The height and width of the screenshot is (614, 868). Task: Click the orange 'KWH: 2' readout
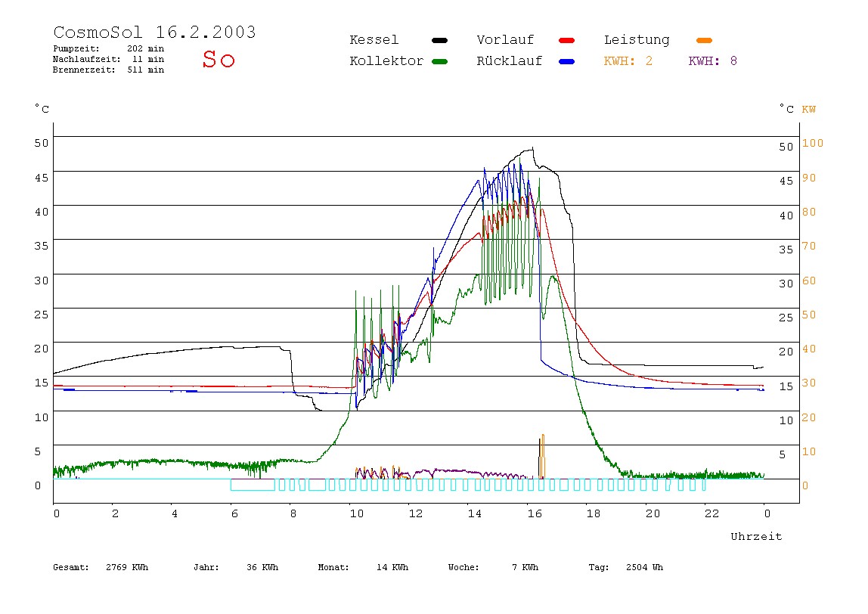click(628, 61)
